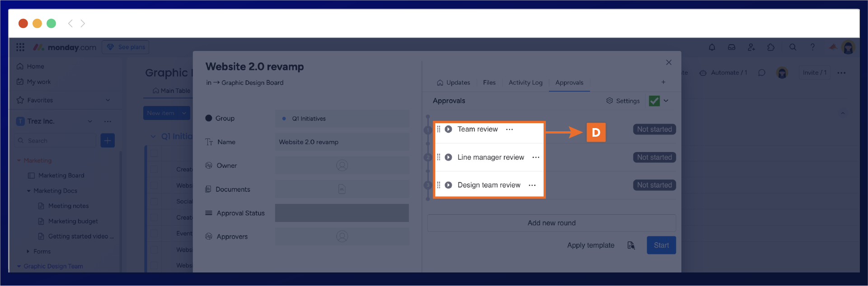Click Add new round button
Screen dimensions: 868x286
tap(551, 223)
